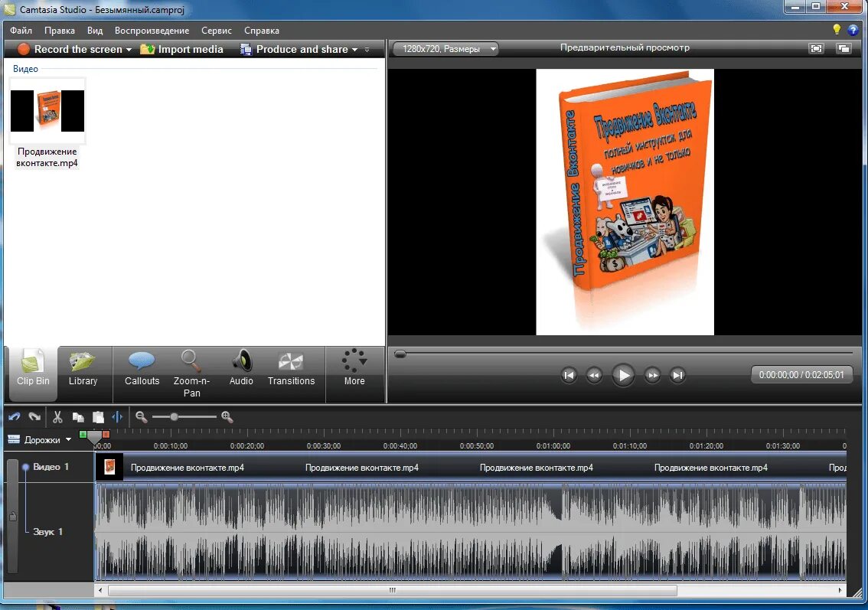868x610 pixels.
Task: Open the Сервис menu
Action: [217, 31]
